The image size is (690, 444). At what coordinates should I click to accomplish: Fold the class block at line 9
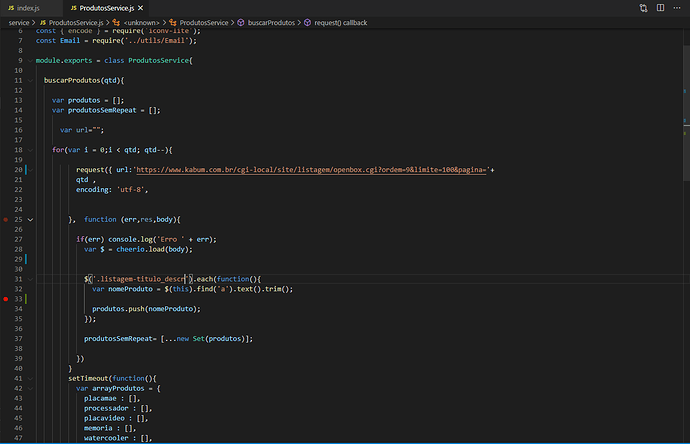pyautogui.click(x=30, y=60)
